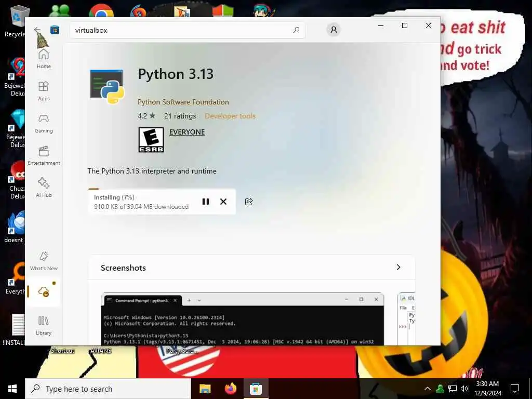Screen dimensions: 532x399
Task: Click the Python Software Foundation publisher link
Action: pos(183,102)
